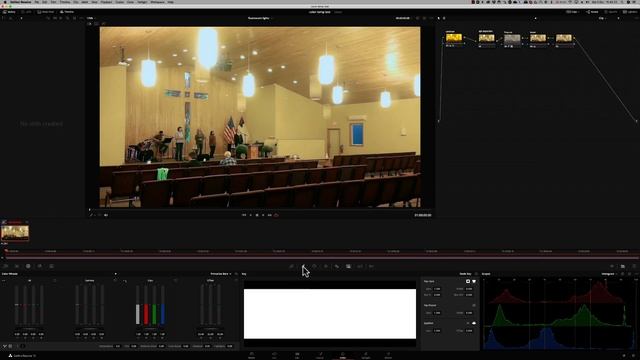The height and width of the screenshot is (360, 640).
Task: Toggle the LUTs panel
Action: [26, 12]
